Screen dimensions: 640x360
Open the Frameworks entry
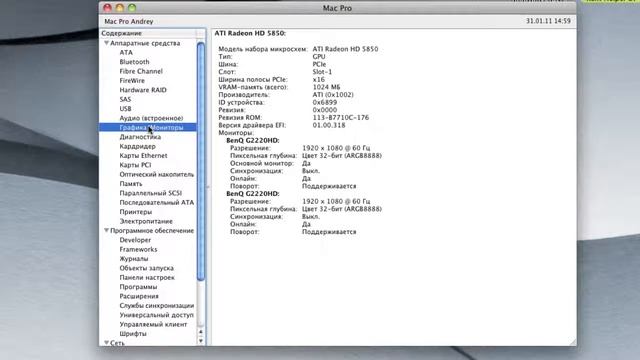pos(138,249)
